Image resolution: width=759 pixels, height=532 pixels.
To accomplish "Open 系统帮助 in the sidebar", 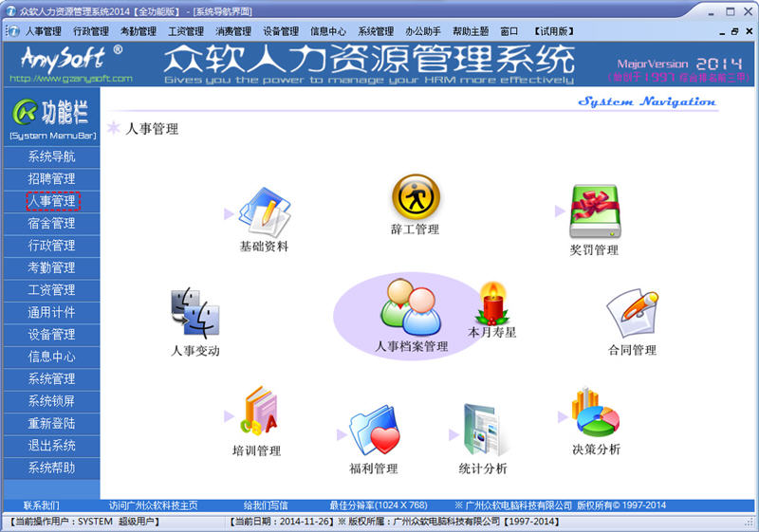I will pos(51,468).
